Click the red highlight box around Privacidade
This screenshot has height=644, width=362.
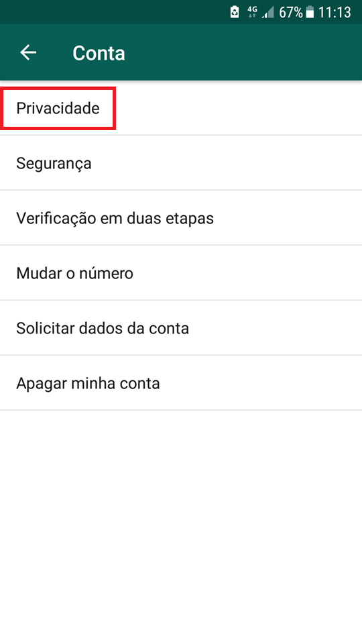click(x=58, y=109)
